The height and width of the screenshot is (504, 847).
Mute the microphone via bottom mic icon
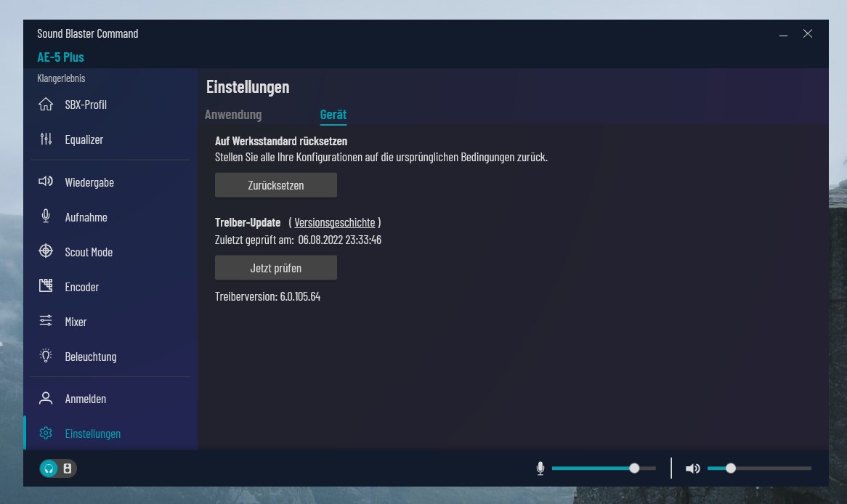(x=540, y=468)
